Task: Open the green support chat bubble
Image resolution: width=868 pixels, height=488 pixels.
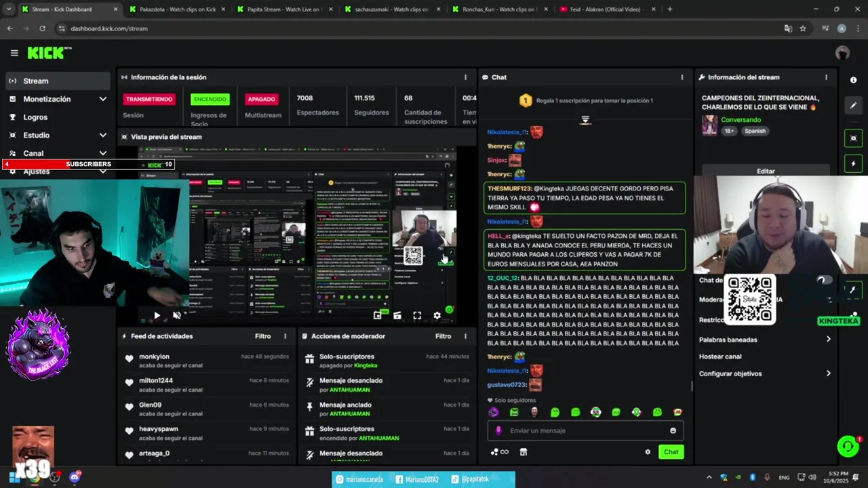Action: pyautogui.click(x=848, y=446)
